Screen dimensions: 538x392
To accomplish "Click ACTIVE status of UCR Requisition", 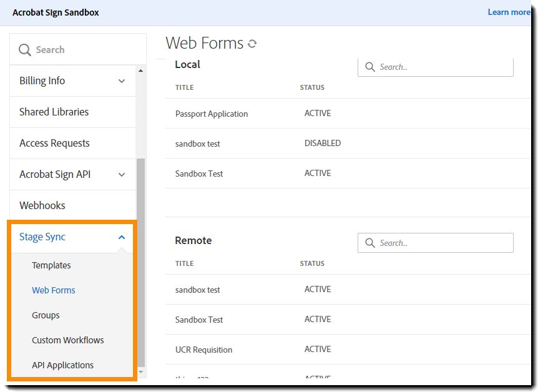I will pyautogui.click(x=318, y=349).
